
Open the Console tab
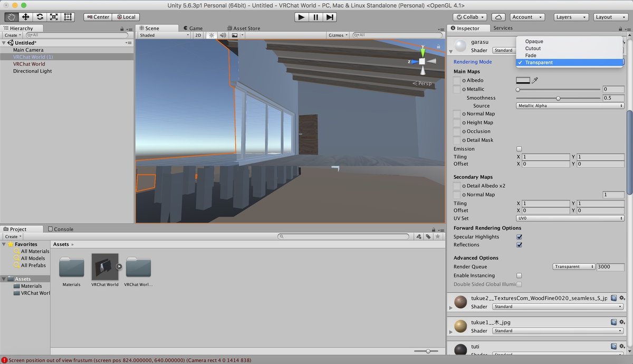coord(63,229)
